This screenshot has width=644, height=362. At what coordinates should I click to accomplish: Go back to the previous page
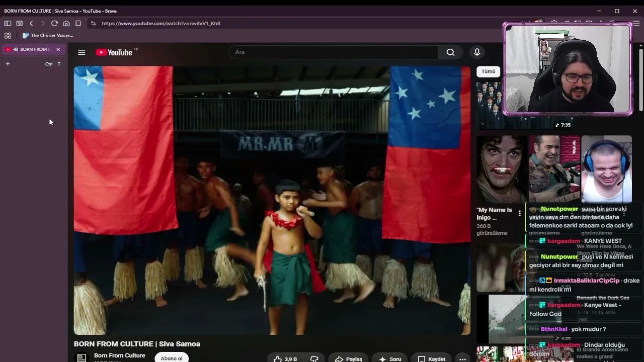click(x=31, y=23)
